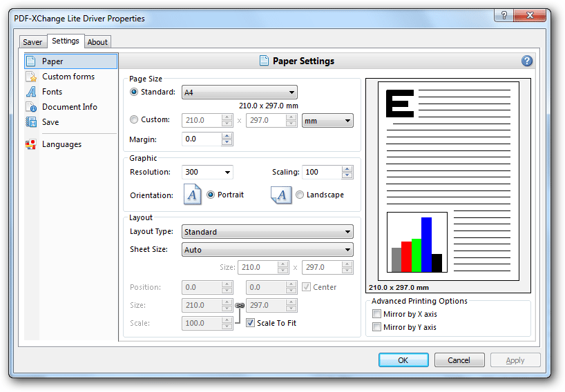Click the Cancel button
This screenshot has height=392, width=565.
tap(459, 360)
